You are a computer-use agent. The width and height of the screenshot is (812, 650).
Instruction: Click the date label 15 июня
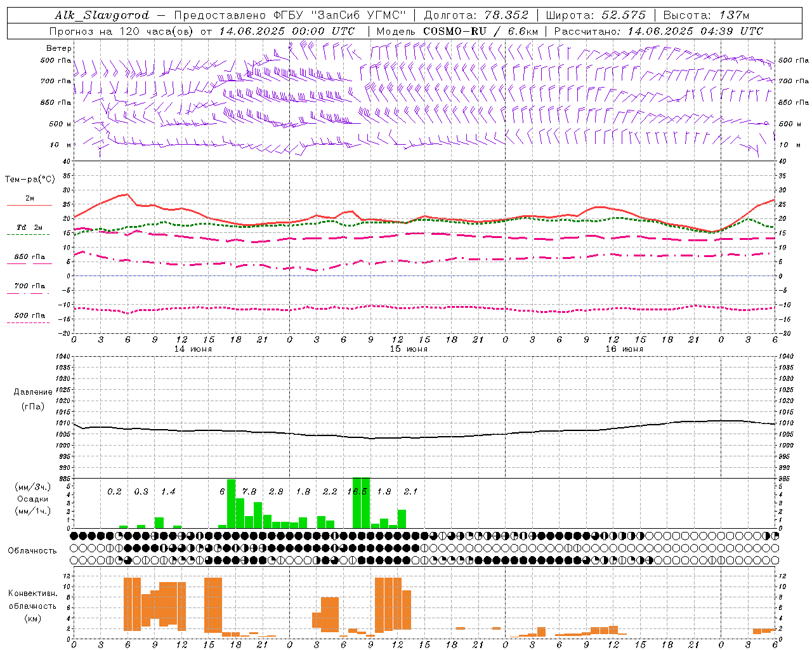[x=409, y=349]
